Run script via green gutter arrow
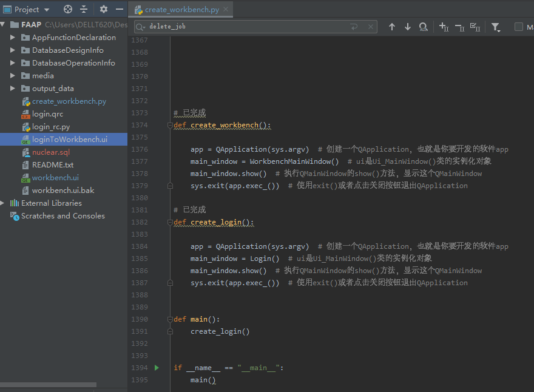Screen dimensions: 534x392 coord(156,368)
